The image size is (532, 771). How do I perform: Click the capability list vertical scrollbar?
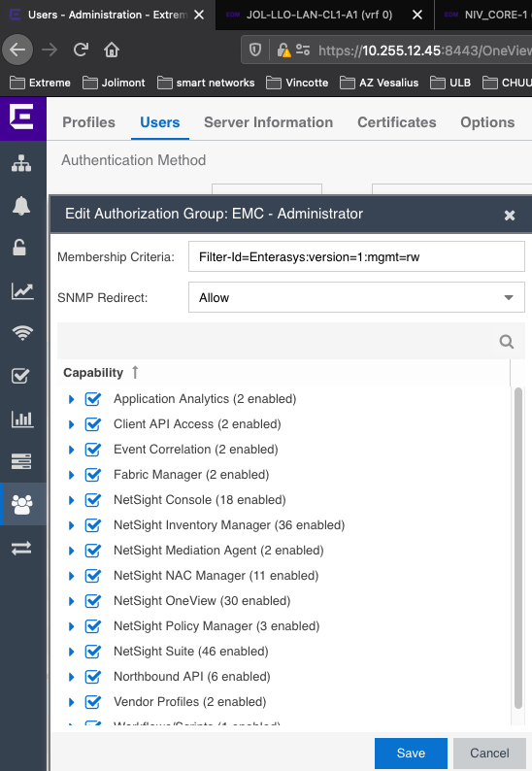[517, 549]
